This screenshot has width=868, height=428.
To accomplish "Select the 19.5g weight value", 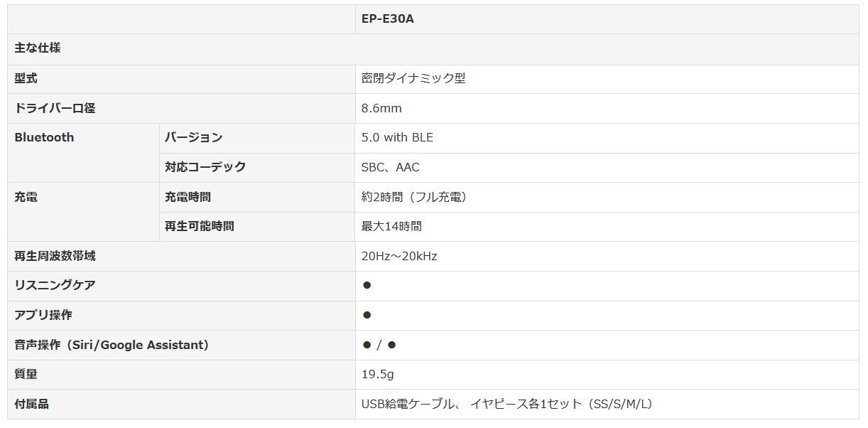I will (378, 374).
